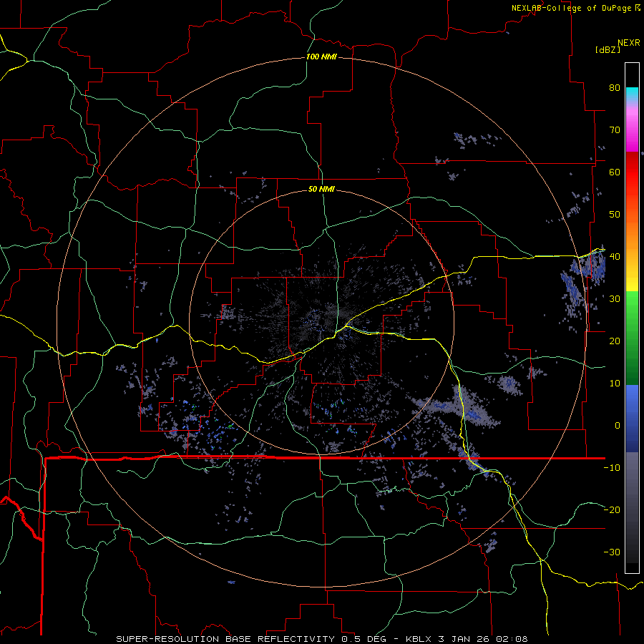This screenshot has height=644, width=644.
Task: Click the Super-Resolution Base Reflectivity caption text
Action: (225, 639)
